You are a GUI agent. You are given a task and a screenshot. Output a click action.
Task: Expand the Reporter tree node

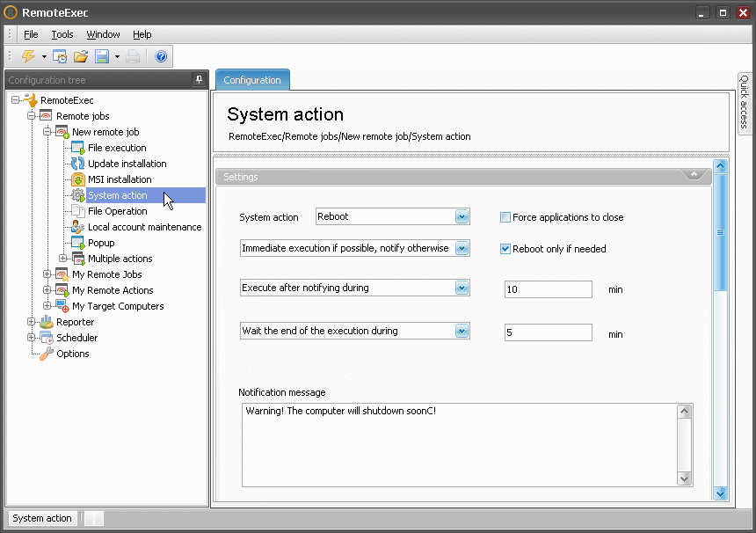coord(32,321)
